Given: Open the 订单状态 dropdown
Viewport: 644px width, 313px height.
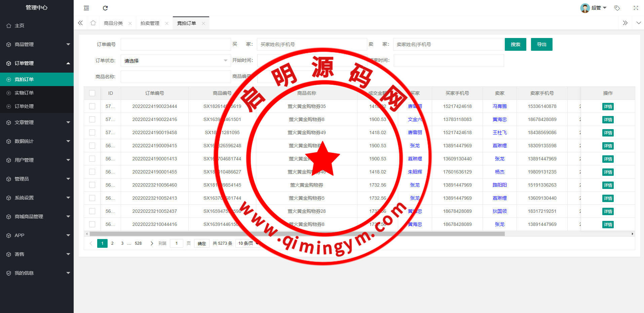Looking at the screenshot, I should (176, 61).
